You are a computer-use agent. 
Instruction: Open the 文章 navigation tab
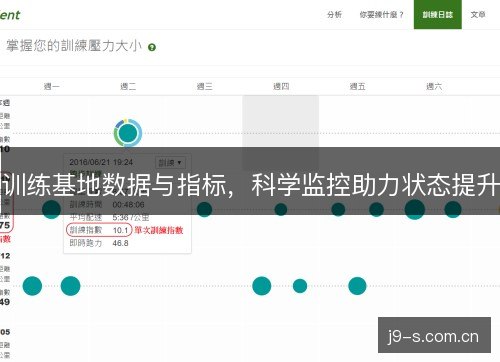point(478,15)
